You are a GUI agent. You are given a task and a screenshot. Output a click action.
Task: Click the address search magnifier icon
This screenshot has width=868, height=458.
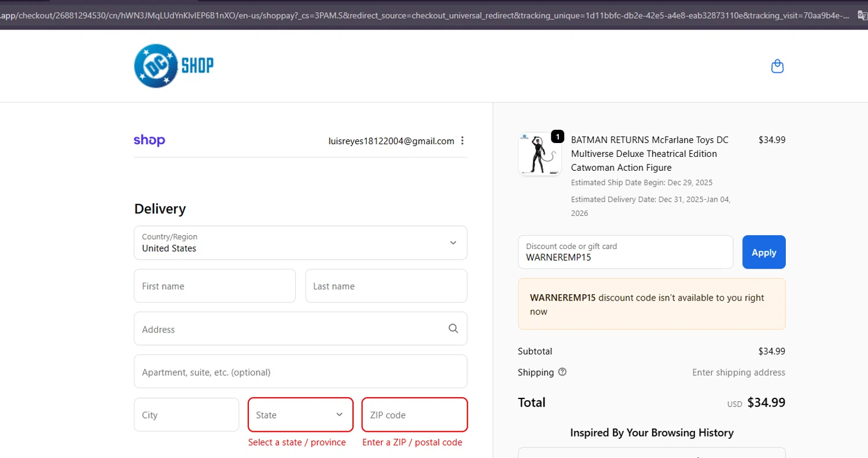point(453,328)
